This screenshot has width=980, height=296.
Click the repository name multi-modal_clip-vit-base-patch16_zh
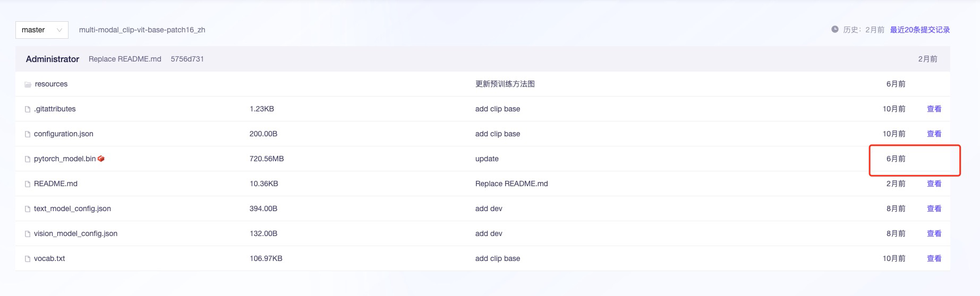click(x=142, y=30)
